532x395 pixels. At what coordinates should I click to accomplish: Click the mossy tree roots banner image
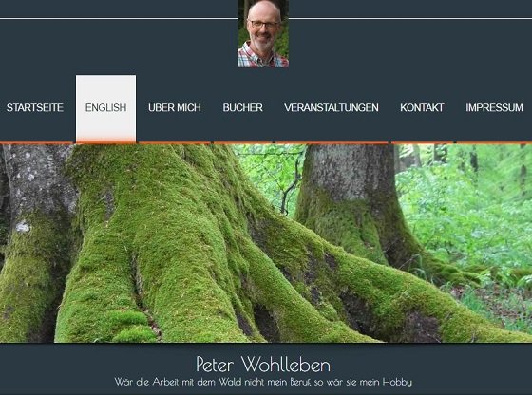266,243
